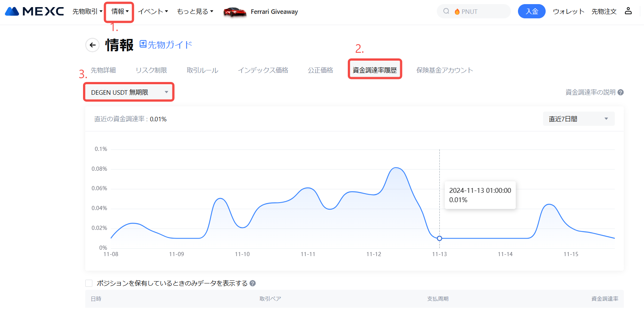Click the 先物ガイド guide icon
644x313 pixels.
pyautogui.click(x=143, y=44)
